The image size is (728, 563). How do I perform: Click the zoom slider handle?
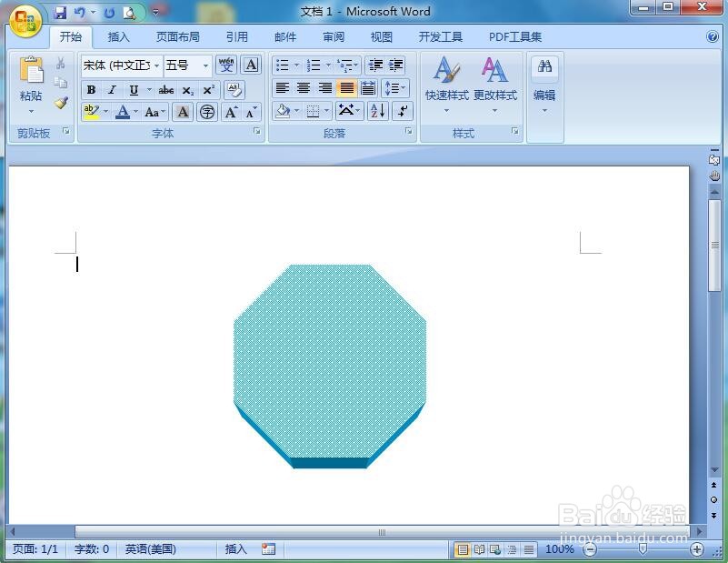(643, 549)
